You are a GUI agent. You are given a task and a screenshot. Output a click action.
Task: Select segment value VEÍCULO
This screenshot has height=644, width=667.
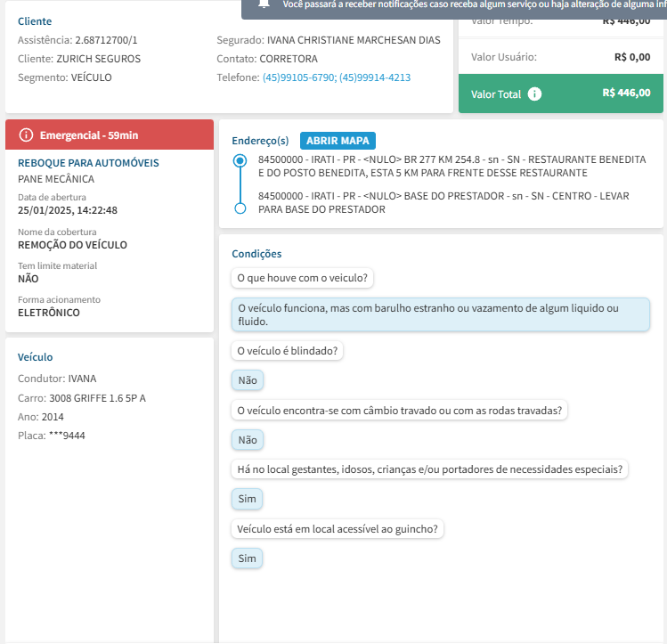tap(92, 77)
